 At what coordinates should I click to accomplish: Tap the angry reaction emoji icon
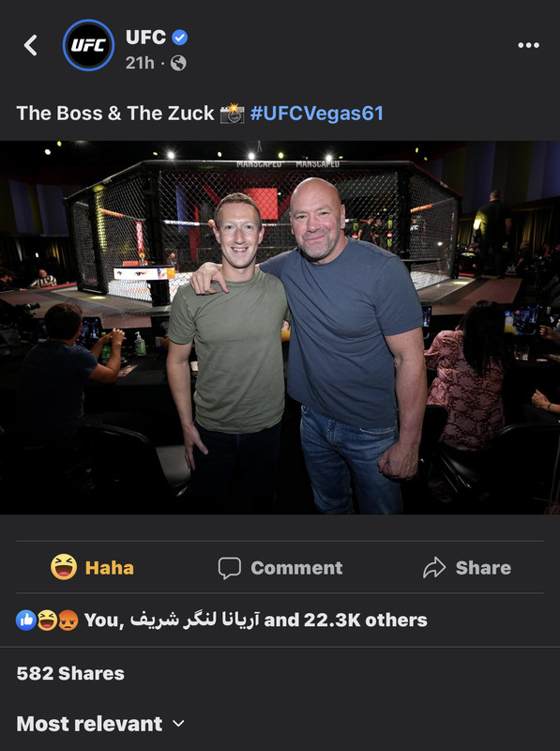pyautogui.click(x=68, y=621)
